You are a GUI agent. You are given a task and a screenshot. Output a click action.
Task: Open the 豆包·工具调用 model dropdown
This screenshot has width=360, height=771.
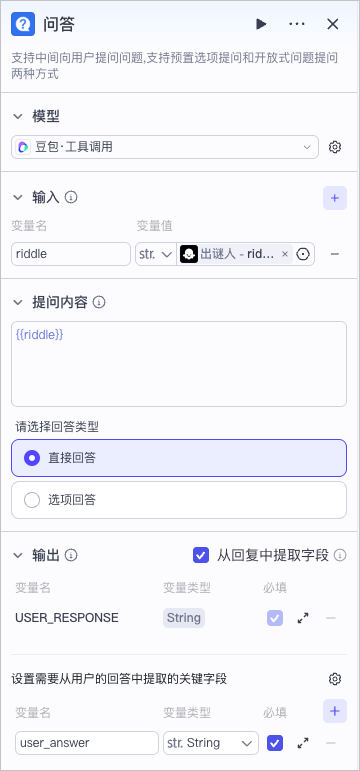(165, 147)
